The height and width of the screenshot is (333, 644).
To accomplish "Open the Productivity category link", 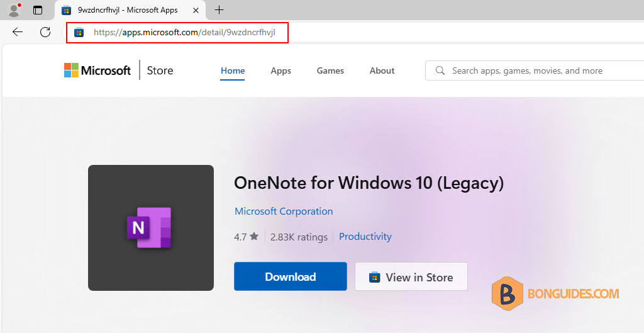I will (365, 237).
